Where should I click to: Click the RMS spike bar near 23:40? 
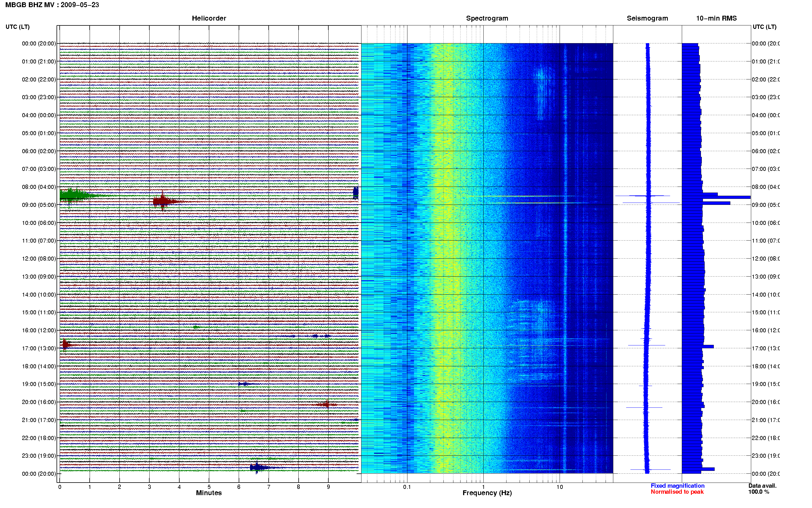click(x=698, y=469)
